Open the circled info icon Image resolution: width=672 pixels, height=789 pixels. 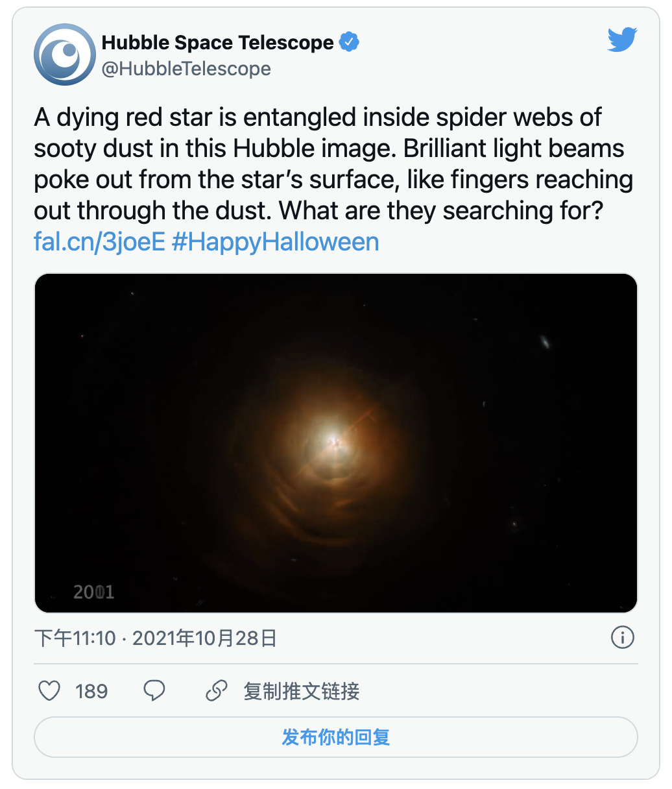pyautogui.click(x=622, y=638)
